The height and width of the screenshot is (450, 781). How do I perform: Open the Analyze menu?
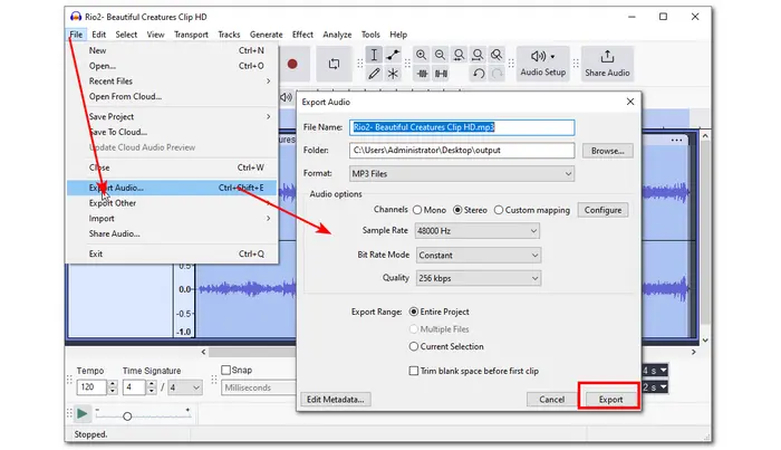pyautogui.click(x=337, y=34)
